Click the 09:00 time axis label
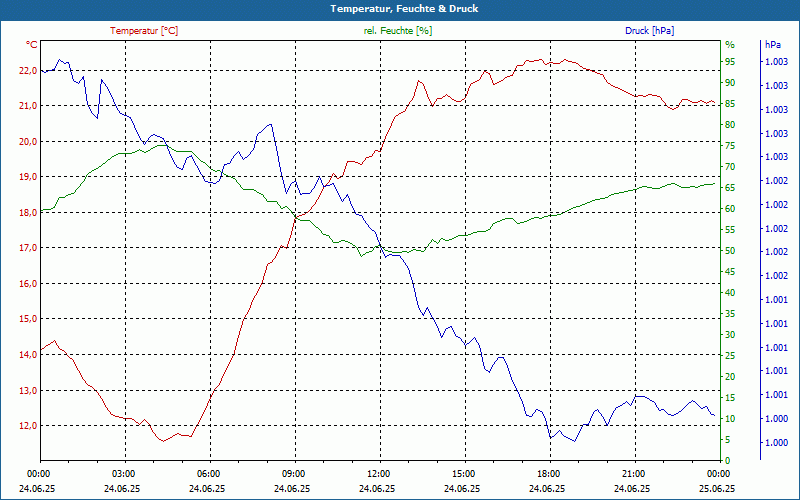This screenshot has width=800, height=500. (293, 474)
